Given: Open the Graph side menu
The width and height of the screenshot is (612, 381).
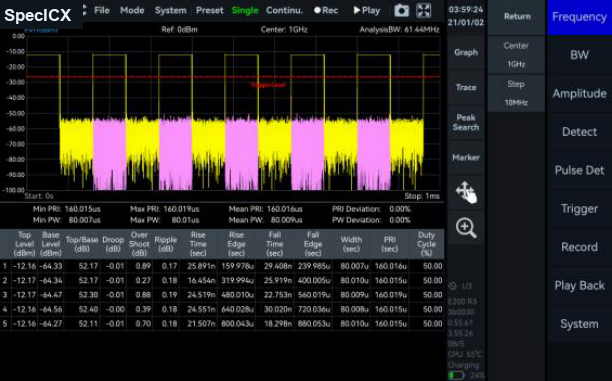Looking at the screenshot, I should pyautogui.click(x=466, y=52).
